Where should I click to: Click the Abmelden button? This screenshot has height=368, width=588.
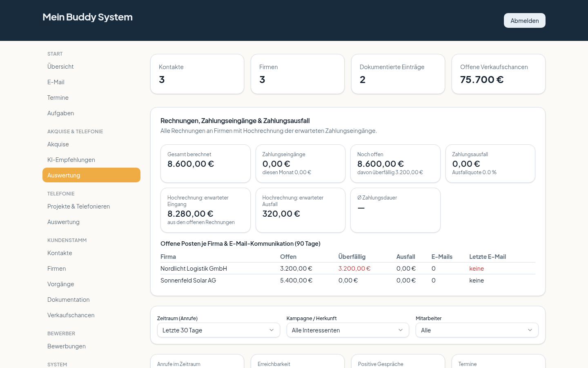(524, 20)
